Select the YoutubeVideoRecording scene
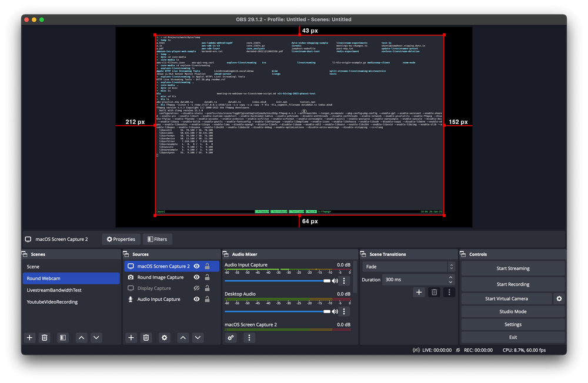The height and width of the screenshot is (383, 588). click(x=52, y=302)
